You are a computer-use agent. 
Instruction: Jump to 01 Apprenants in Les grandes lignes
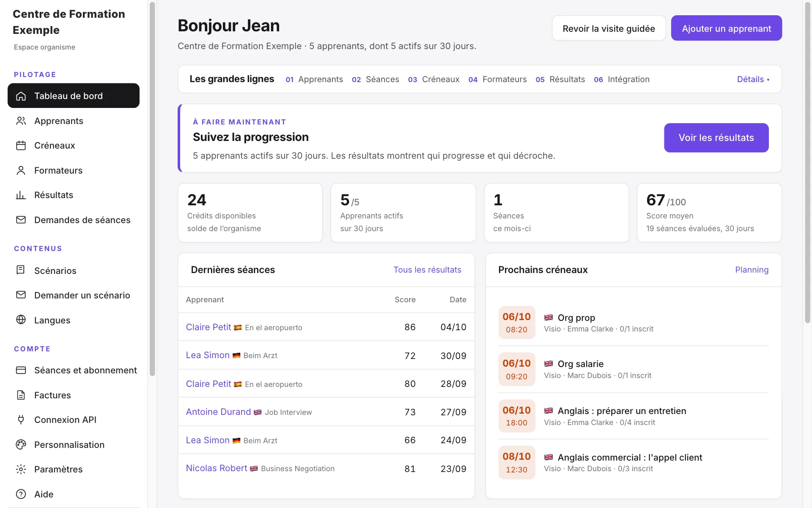314,79
